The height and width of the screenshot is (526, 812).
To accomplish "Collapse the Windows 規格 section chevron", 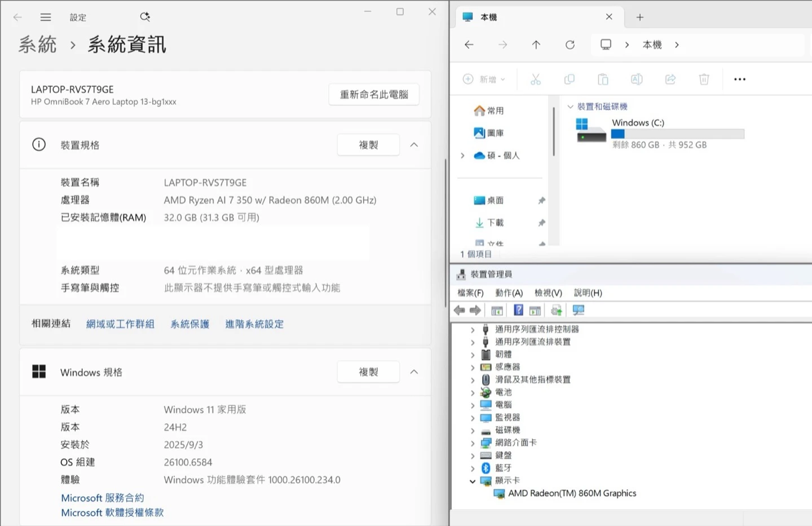I will pyautogui.click(x=414, y=372).
